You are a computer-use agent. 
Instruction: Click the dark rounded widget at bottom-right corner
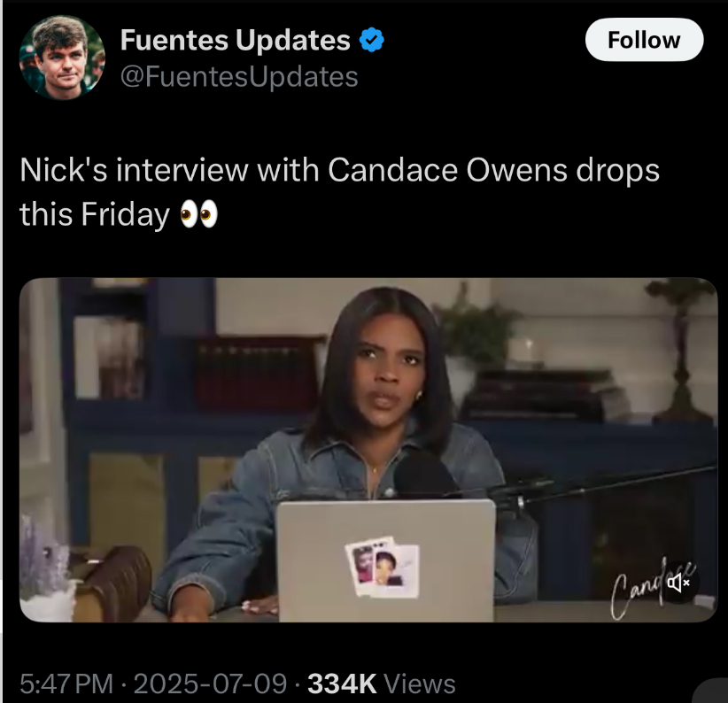click(710, 691)
